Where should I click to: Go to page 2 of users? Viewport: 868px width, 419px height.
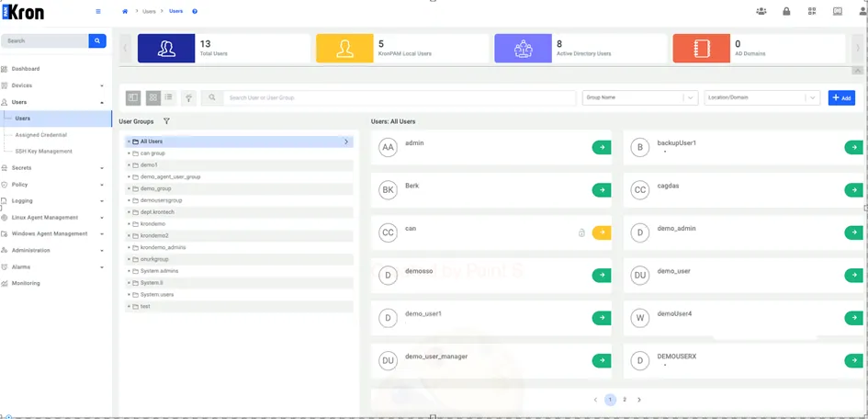coord(625,400)
